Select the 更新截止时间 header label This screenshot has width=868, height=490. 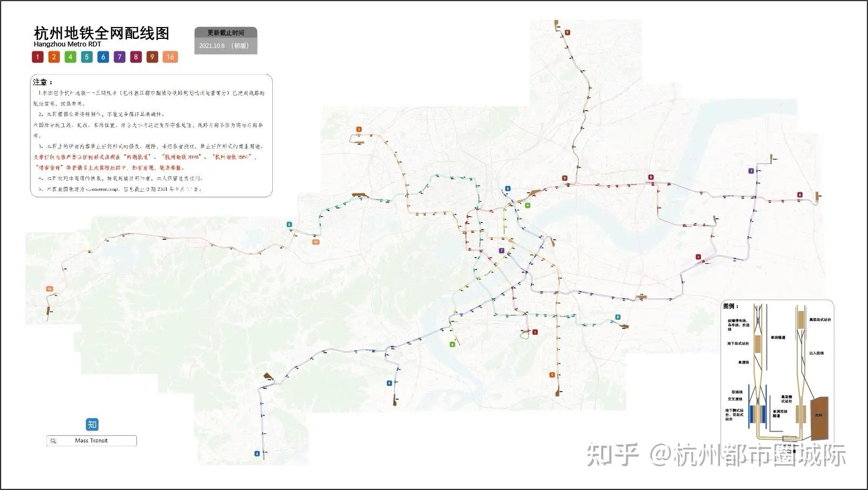point(226,33)
